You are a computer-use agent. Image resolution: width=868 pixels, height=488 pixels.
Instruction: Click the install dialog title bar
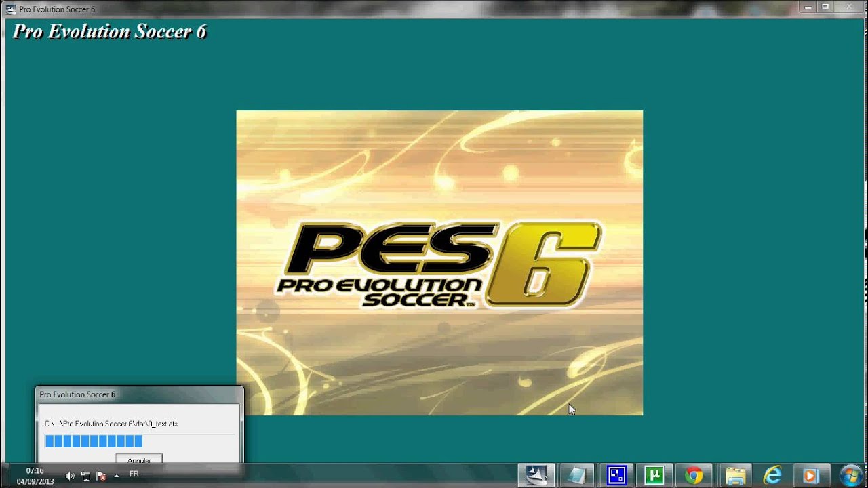click(x=139, y=394)
